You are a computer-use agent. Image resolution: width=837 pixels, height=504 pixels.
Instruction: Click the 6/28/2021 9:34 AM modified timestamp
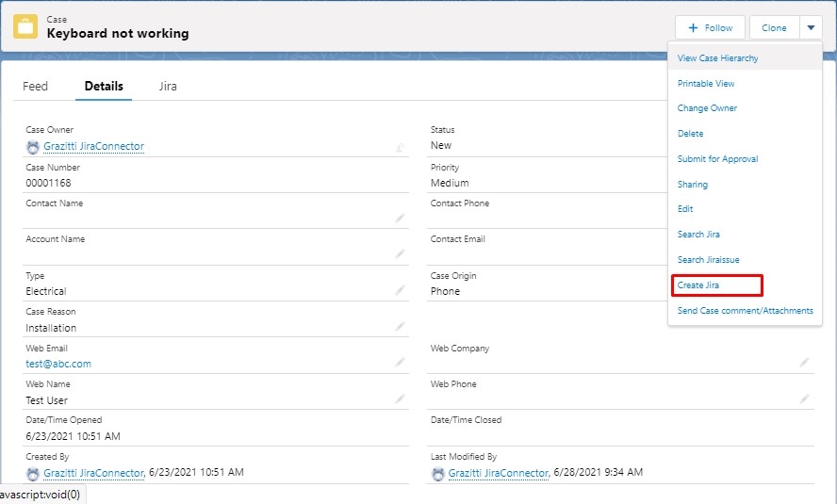(x=599, y=472)
